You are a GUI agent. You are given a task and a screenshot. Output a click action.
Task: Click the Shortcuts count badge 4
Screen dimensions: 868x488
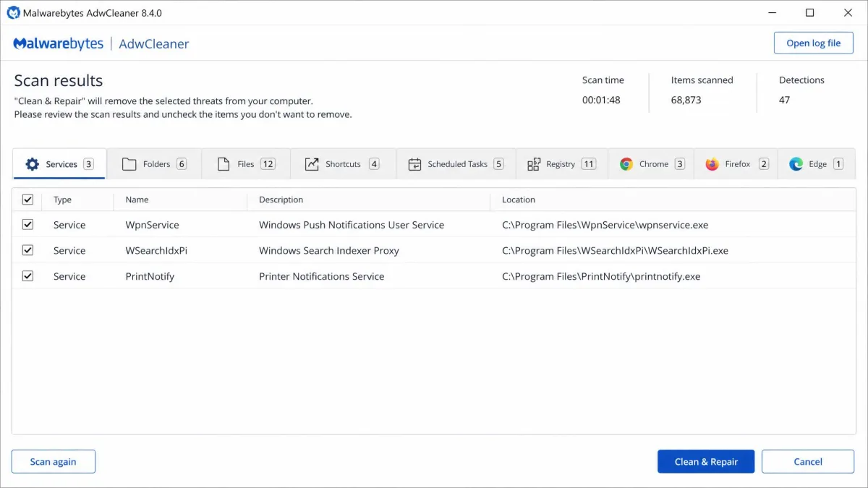374,164
